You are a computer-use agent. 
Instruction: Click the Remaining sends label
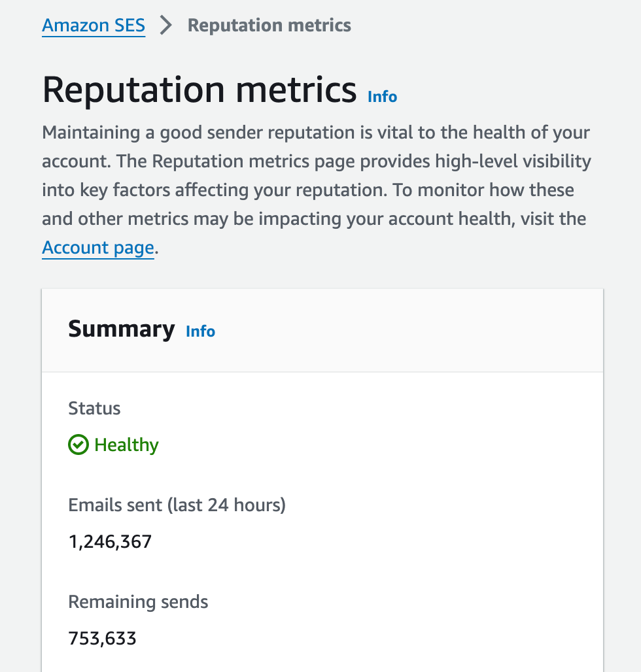138,601
